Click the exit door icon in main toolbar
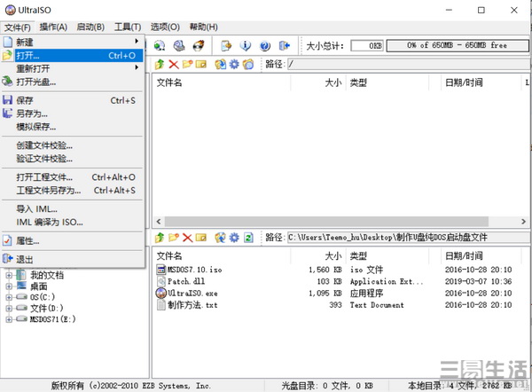 (285, 45)
